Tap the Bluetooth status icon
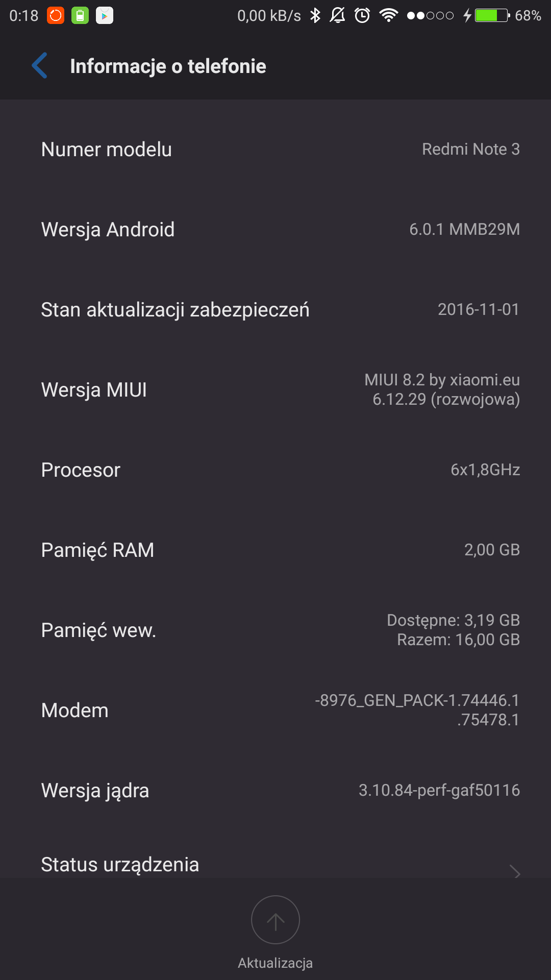Image resolution: width=551 pixels, height=980 pixels. 315,16
